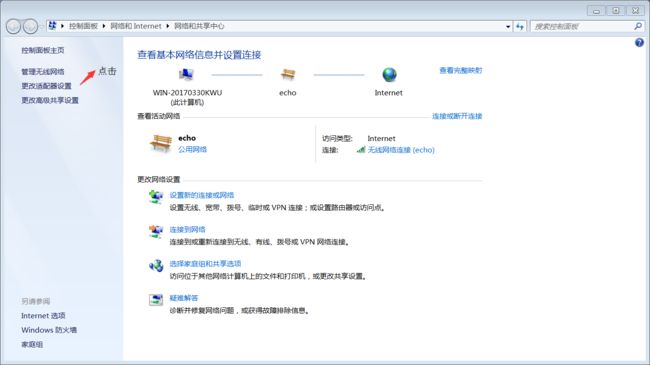Click the computer icon WIN-20170330KWU

click(x=187, y=75)
